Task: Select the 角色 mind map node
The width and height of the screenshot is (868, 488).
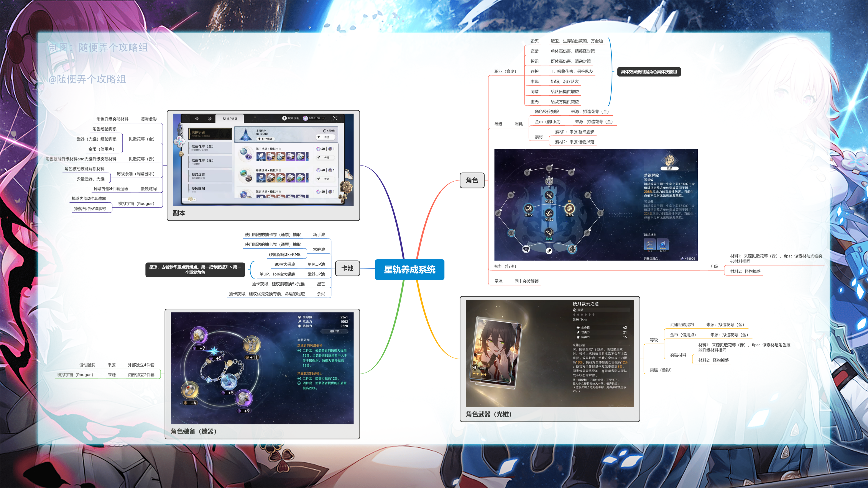Action: tap(472, 180)
